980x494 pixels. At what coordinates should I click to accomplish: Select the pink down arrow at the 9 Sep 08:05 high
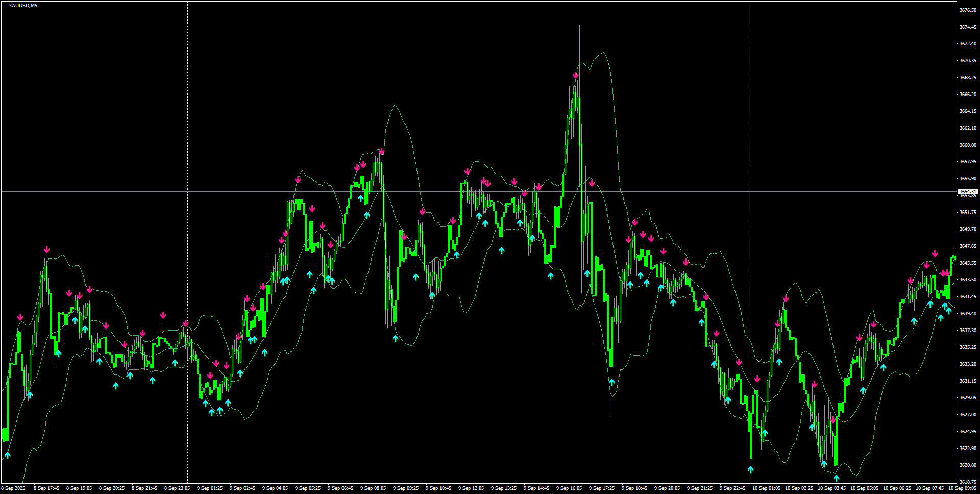click(x=382, y=151)
